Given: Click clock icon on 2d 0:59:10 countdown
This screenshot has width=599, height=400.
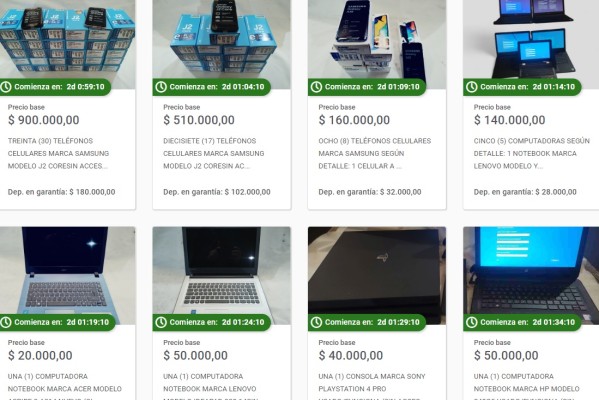Looking at the screenshot, I should [5, 87].
